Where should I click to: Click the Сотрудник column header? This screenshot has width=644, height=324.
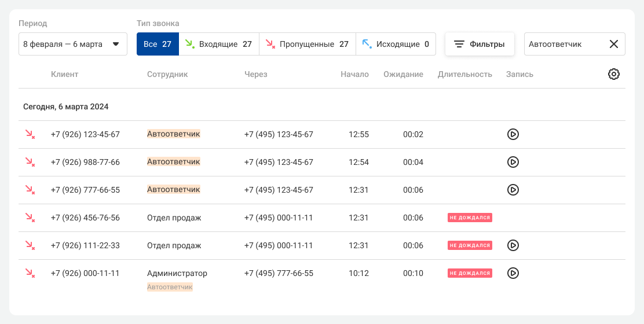pyautogui.click(x=167, y=74)
